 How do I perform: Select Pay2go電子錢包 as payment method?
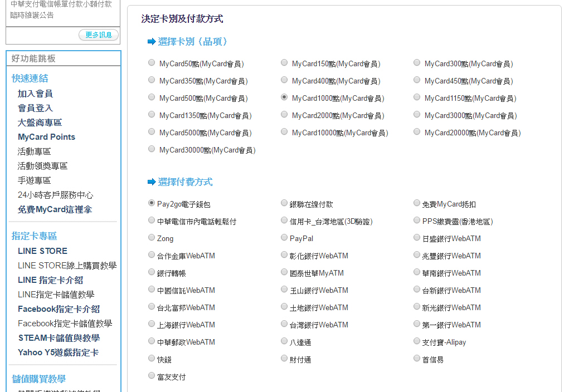pyautogui.click(x=152, y=203)
